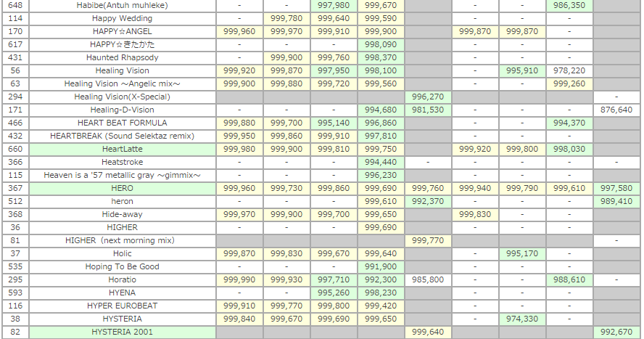Select score 986,350 in Habibe row
Screen dimensions: 644x339
tap(569, 5)
